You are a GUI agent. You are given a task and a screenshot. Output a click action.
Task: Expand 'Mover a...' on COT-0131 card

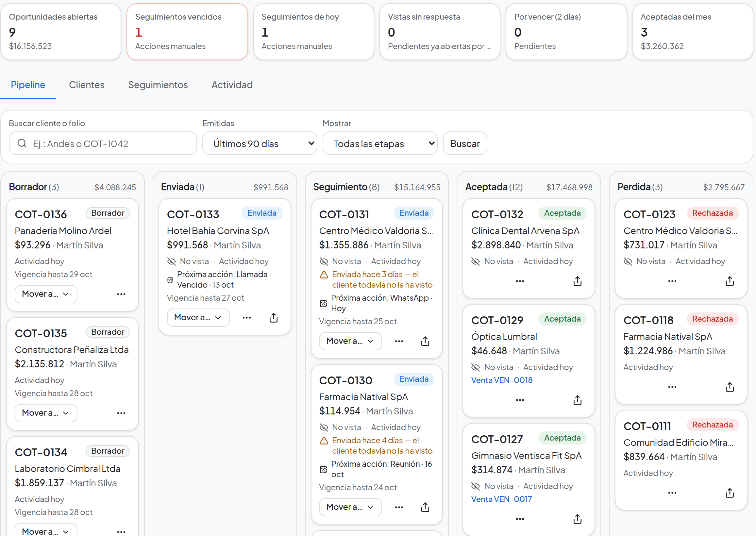pyautogui.click(x=350, y=341)
